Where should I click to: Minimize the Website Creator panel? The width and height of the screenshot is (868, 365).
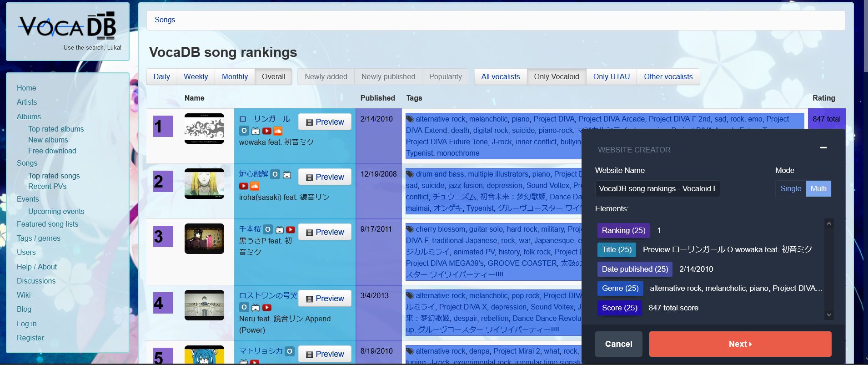(x=823, y=148)
